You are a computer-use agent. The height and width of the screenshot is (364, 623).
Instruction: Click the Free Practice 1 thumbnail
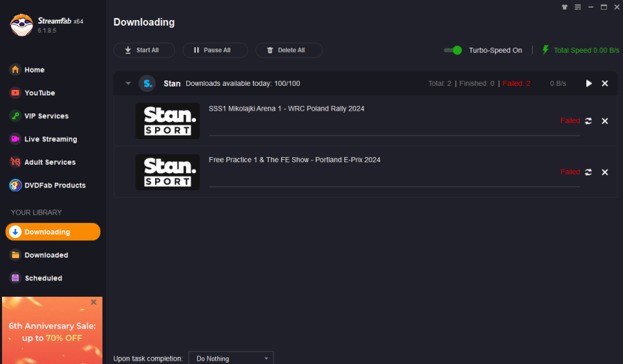(168, 172)
